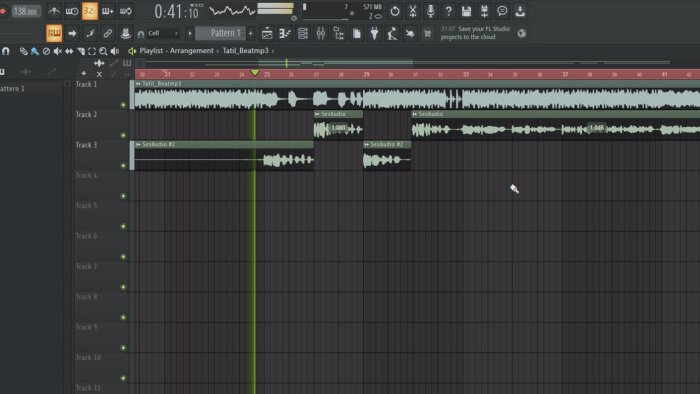The image size is (700, 394).
Task: Select Pattern 1 in the picker panel
Action: (31, 89)
